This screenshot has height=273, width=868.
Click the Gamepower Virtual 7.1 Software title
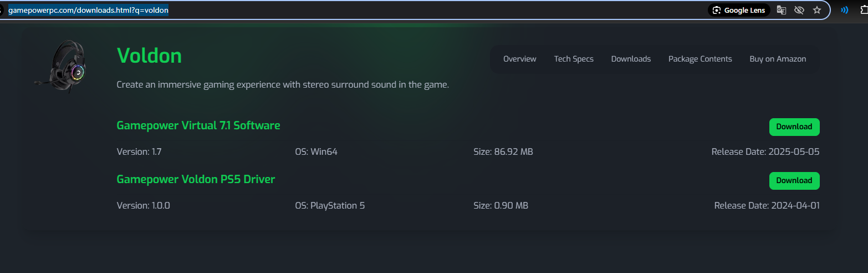click(198, 125)
